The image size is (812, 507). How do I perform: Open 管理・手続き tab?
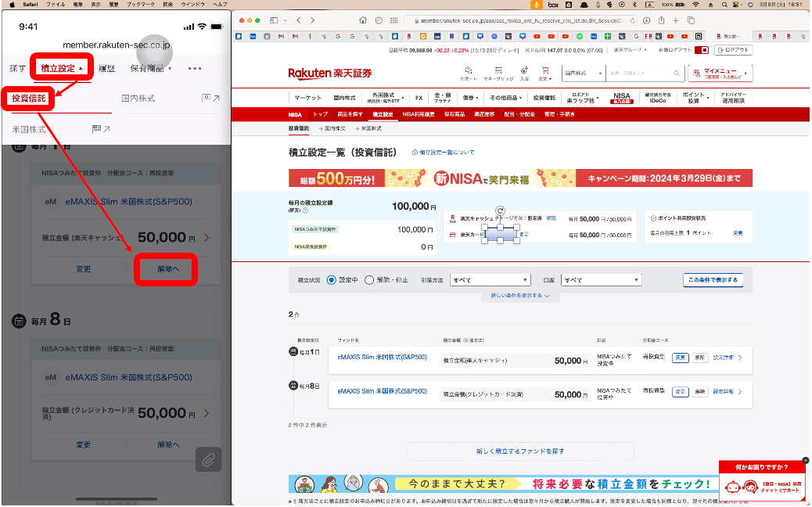(559, 114)
